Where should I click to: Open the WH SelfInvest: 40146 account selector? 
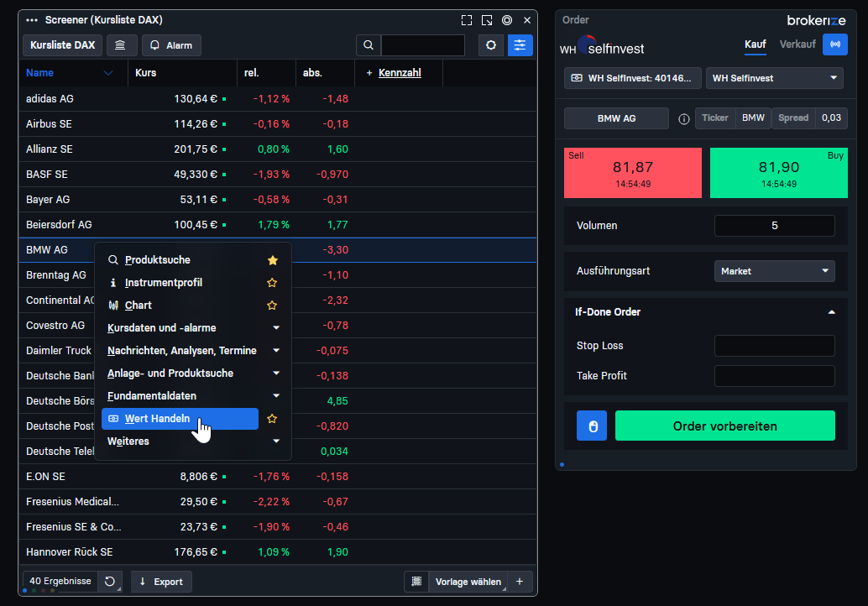[x=633, y=78]
